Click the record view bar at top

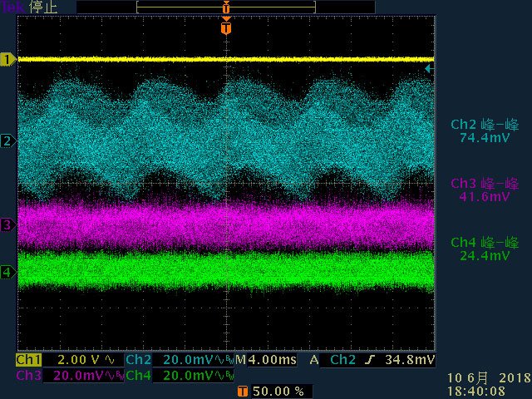click(226, 7)
